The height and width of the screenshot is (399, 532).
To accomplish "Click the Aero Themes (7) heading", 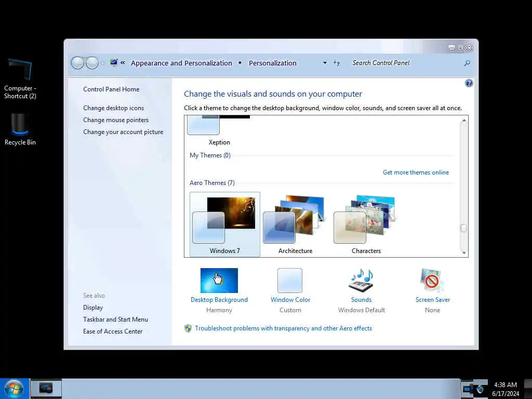I will click(212, 182).
